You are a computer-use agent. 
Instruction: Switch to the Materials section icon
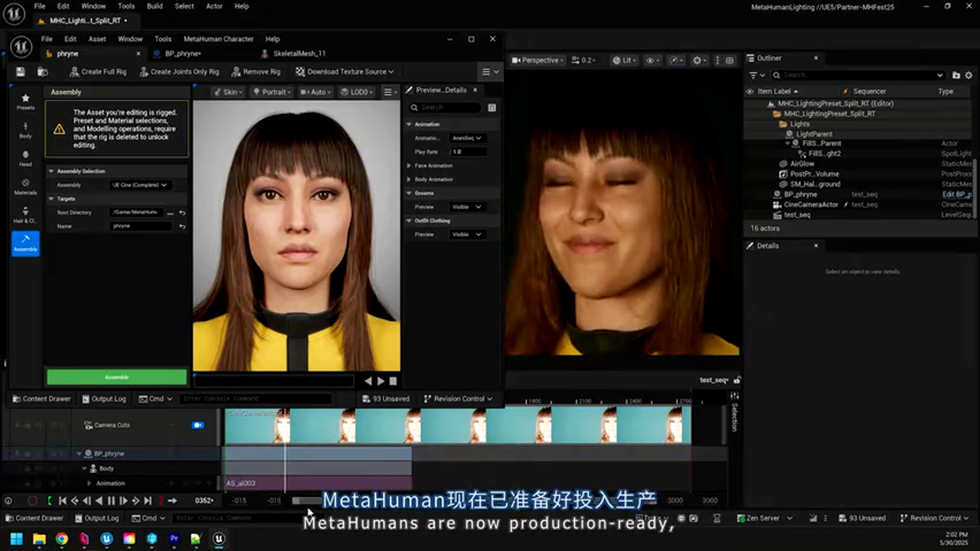coord(25,187)
